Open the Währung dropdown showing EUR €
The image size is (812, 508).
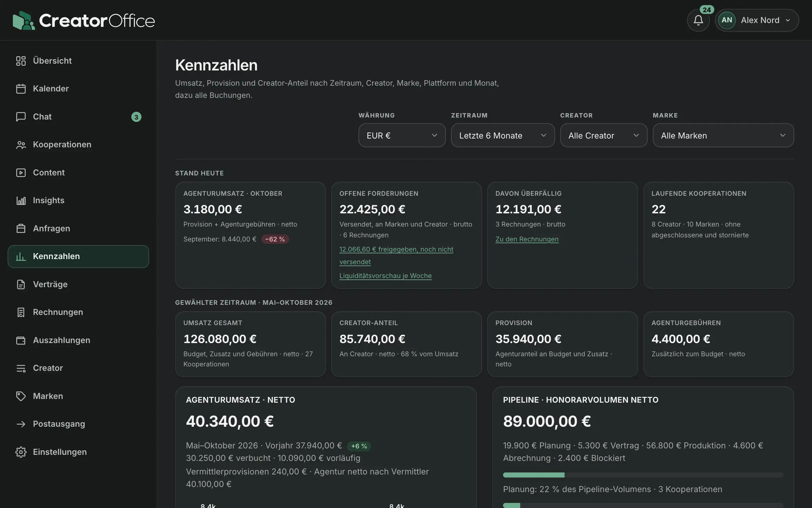click(402, 135)
